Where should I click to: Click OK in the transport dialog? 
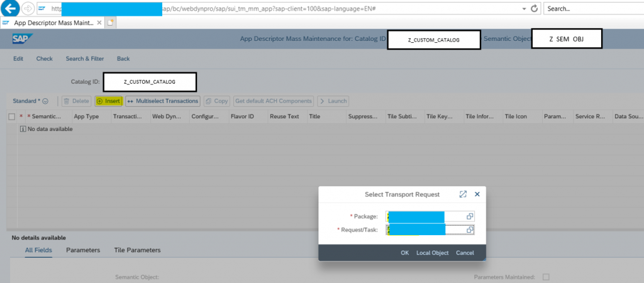coord(404,253)
